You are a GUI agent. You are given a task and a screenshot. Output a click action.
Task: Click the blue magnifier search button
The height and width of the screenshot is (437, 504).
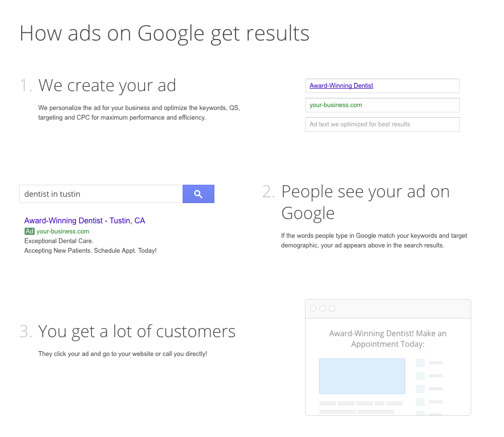[x=198, y=194]
